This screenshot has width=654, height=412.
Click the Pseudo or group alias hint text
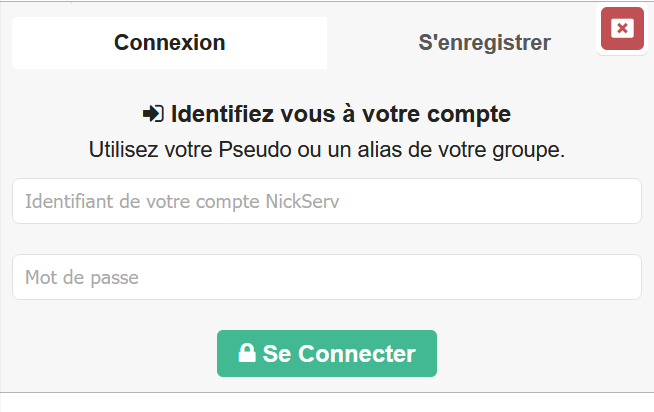[327, 151]
